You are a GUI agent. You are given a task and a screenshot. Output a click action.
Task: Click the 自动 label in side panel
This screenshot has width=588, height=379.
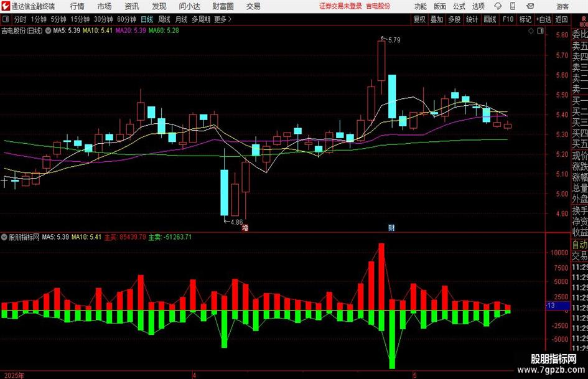pyautogui.click(x=580, y=245)
